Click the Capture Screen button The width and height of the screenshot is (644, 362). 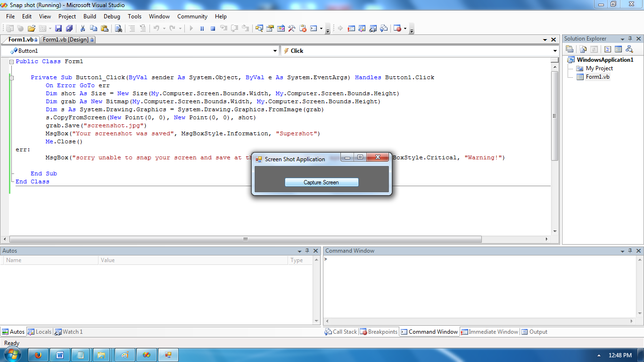click(322, 182)
